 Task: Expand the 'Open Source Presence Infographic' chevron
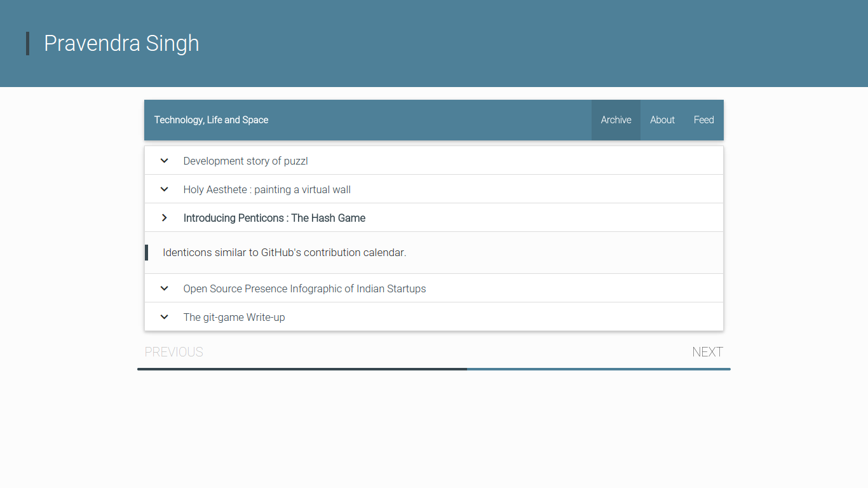[165, 288]
